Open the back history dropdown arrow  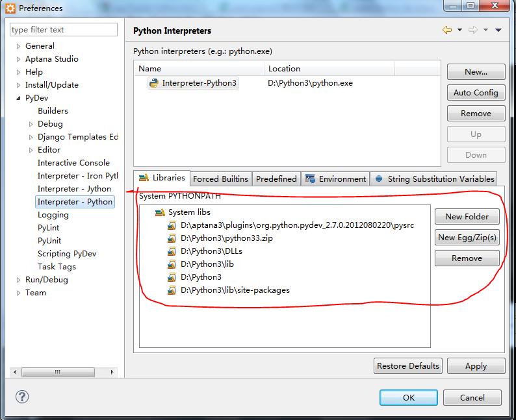click(459, 31)
